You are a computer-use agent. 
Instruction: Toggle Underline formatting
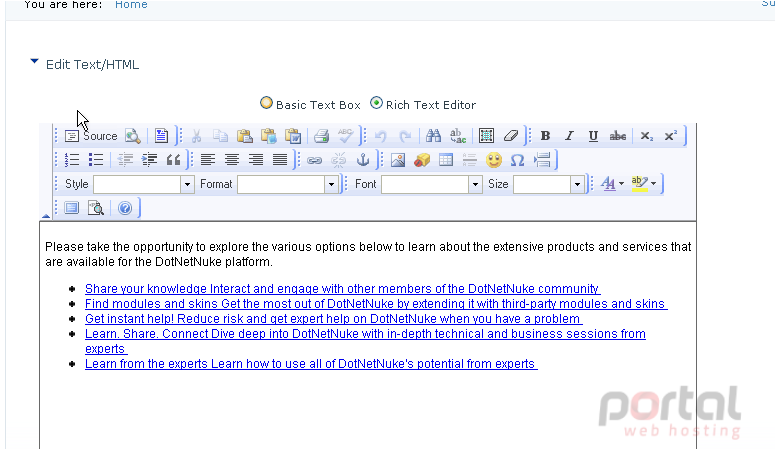coord(593,136)
